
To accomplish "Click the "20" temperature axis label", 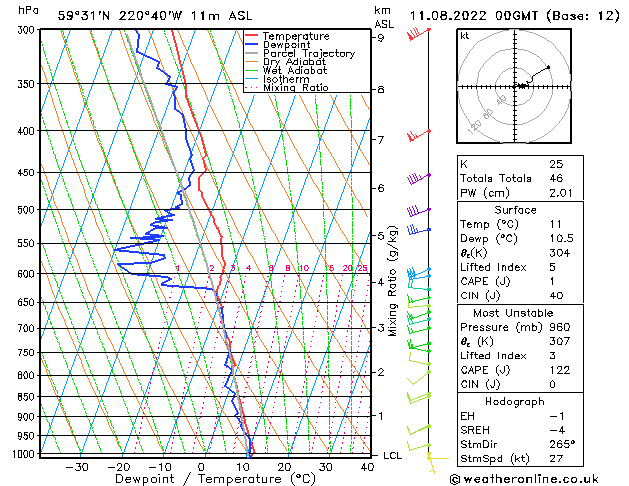I will click(284, 468).
